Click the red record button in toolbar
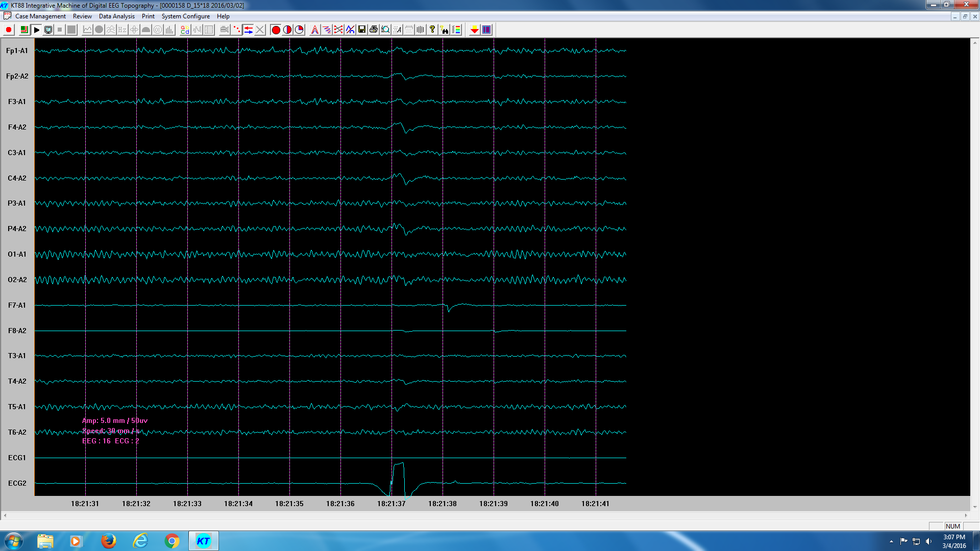Viewport: 980px width, 551px height. [x=9, y=30]
